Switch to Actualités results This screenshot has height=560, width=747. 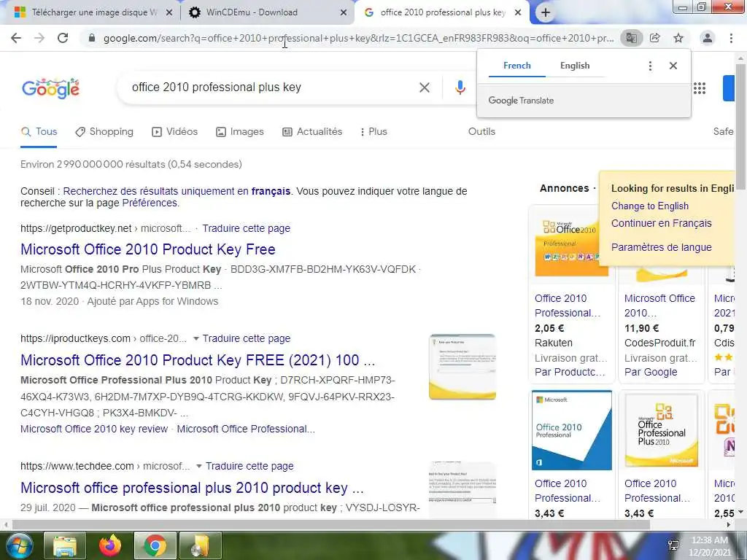click(312, 132)
